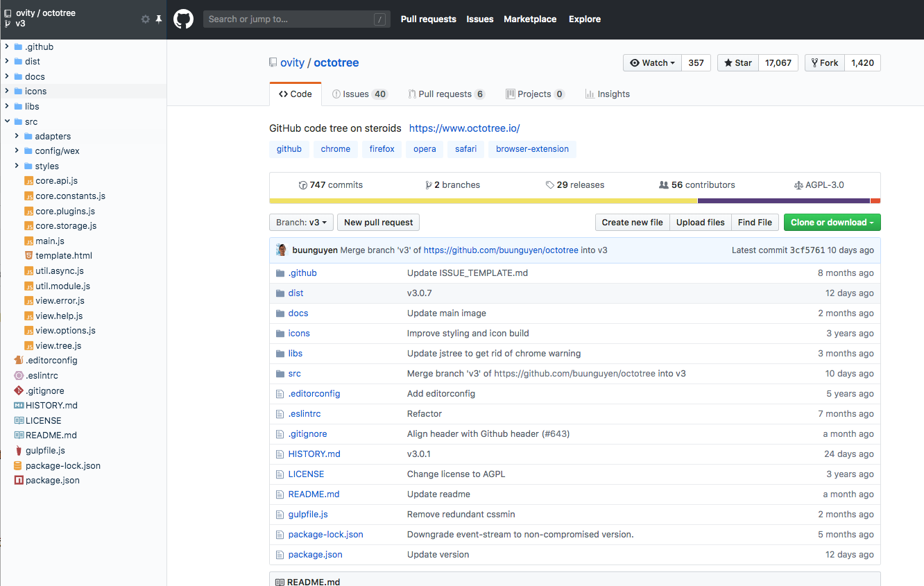Collapse the src folder in sidebar

7,121
